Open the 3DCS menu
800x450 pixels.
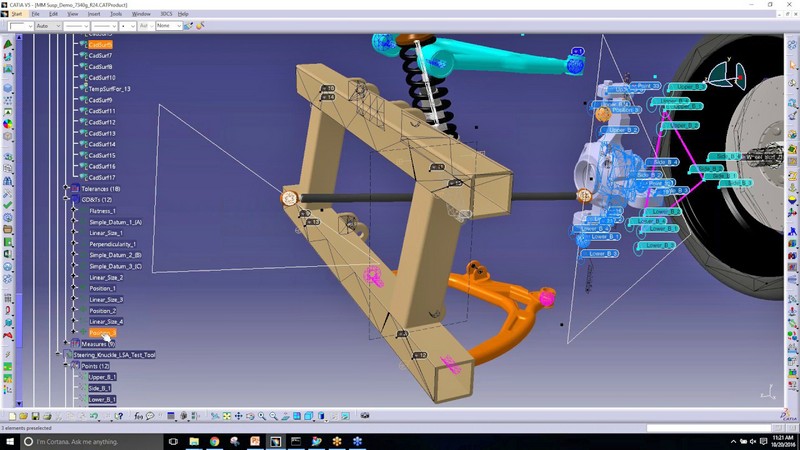pos(166,14)
